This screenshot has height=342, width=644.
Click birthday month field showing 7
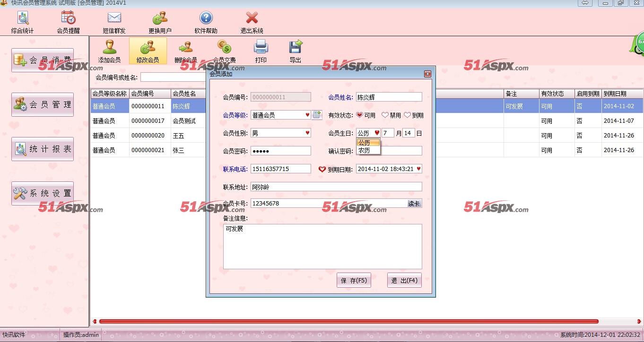[388, 133]
